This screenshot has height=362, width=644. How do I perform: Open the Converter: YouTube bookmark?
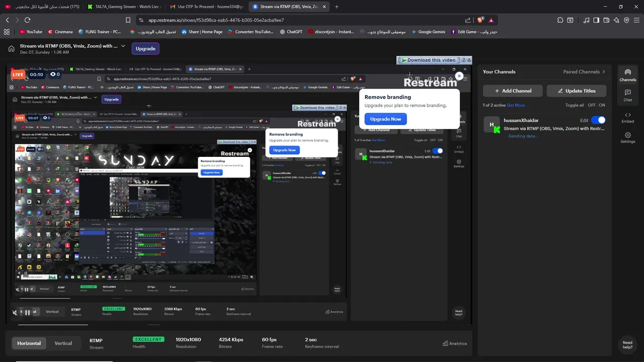click(250, 32)
